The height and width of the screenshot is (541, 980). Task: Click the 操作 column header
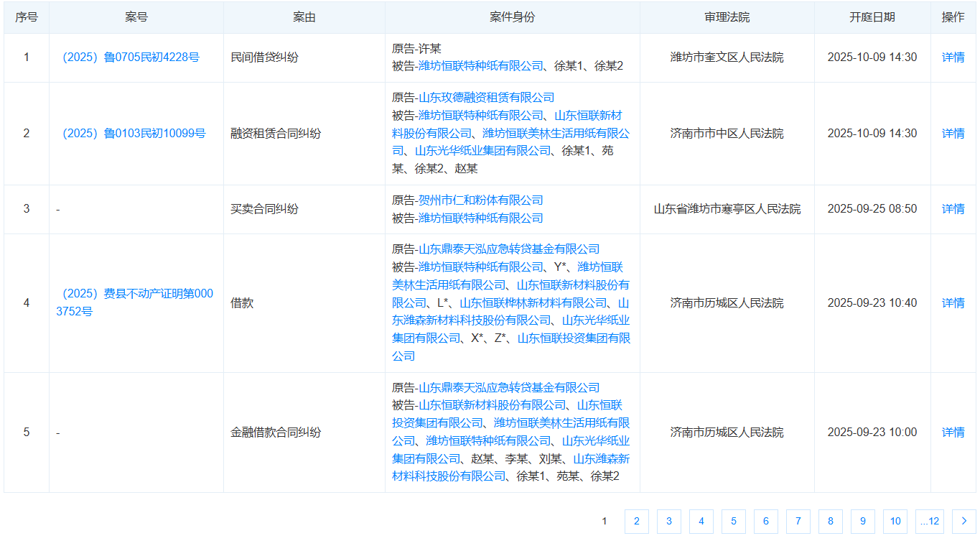(953, 17)
